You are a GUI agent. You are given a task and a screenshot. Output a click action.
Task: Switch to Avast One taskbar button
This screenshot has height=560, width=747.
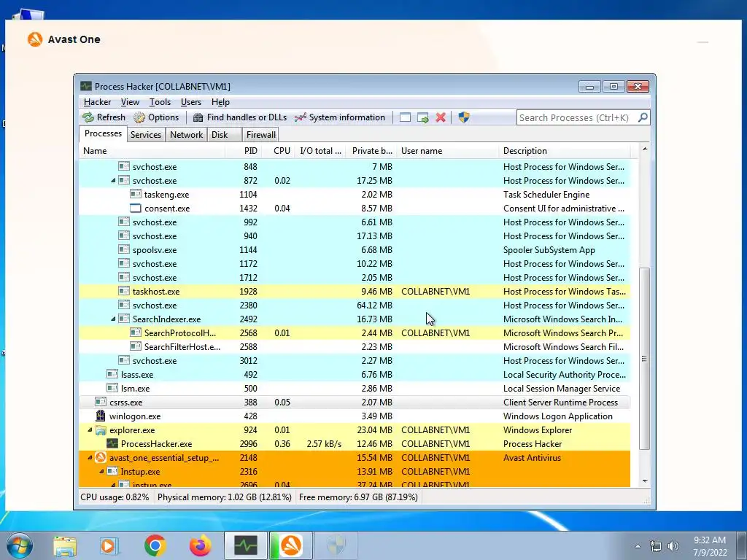(291, 545)
